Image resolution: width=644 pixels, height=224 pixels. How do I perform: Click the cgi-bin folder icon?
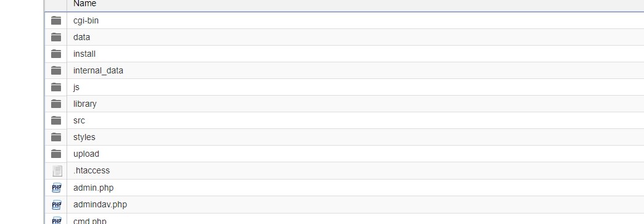pos(56,20)
